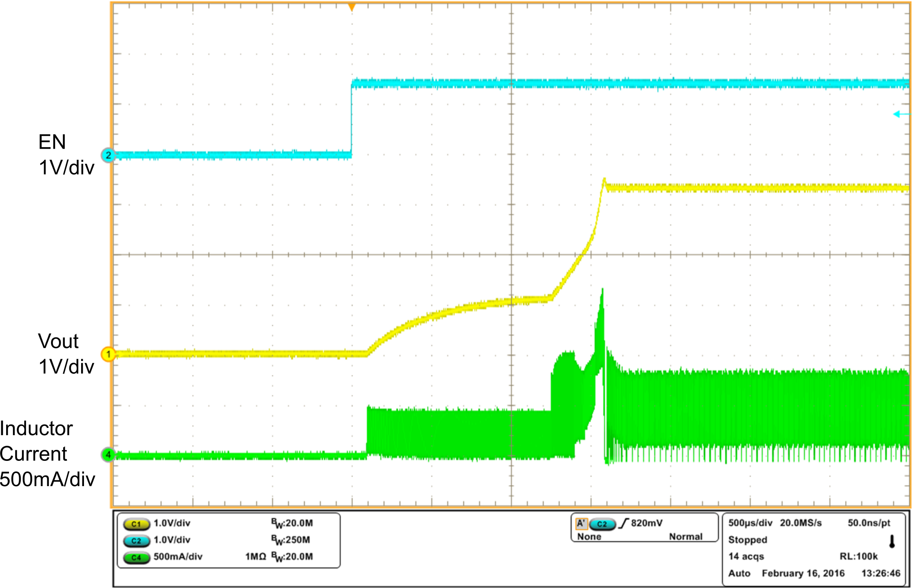Toggle the Normal trigger mode setting
Screen dimensions: 916x588
tap(686, 537)
